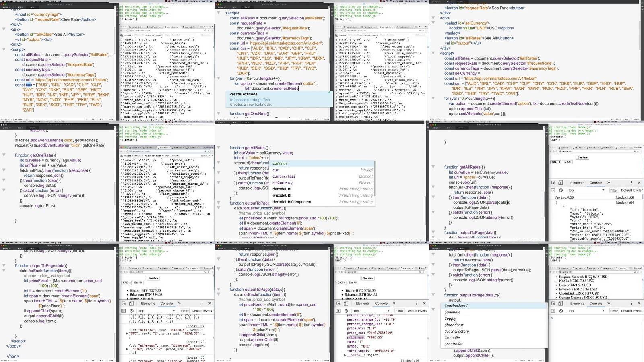Close DevTools panel showing percent_change_7d output
Screen dimensions: 644x362
pyautogui.click(x=424, y=304)
